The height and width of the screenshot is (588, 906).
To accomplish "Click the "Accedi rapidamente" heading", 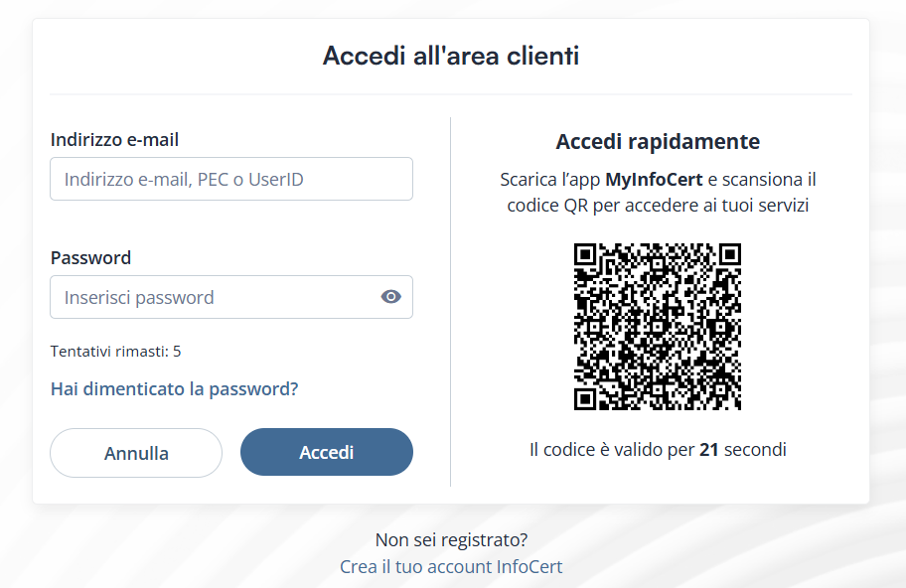I will click(658, 142).
